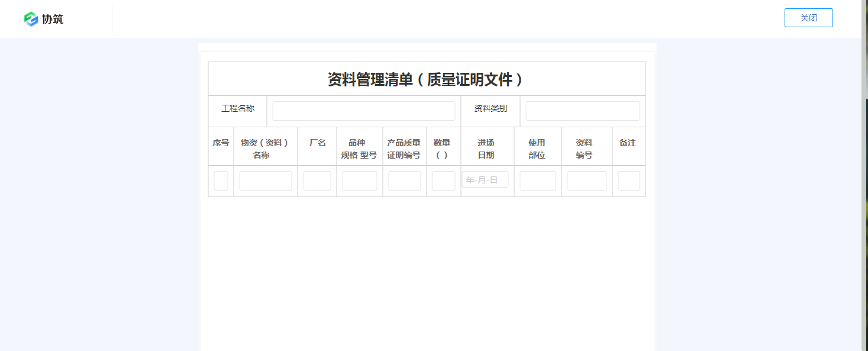Screen dimensions: 868x351
Task: Click the 厂名 input cell
Action: pos(317,181)
